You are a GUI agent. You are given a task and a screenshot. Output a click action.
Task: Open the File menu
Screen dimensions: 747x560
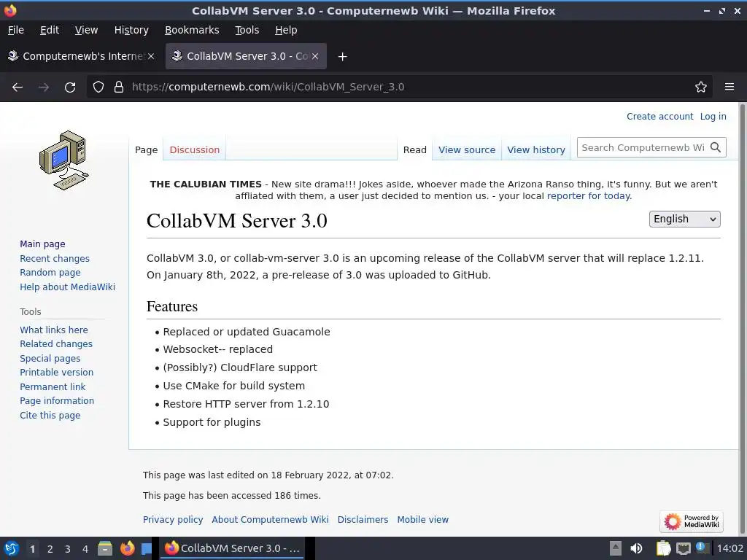(16, 30)
